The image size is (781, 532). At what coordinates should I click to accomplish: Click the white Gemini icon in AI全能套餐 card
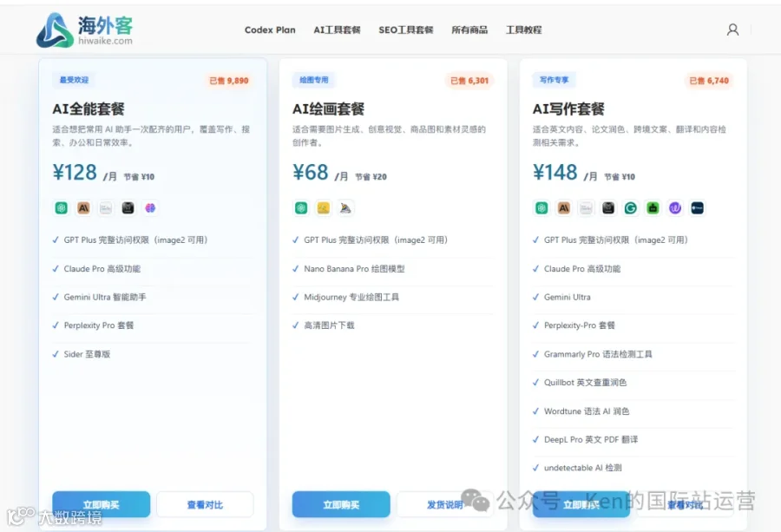point(106,207)
